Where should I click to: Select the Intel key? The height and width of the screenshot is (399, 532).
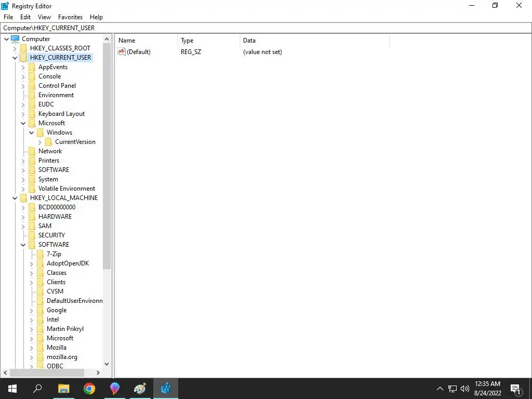tap(52, 320)
